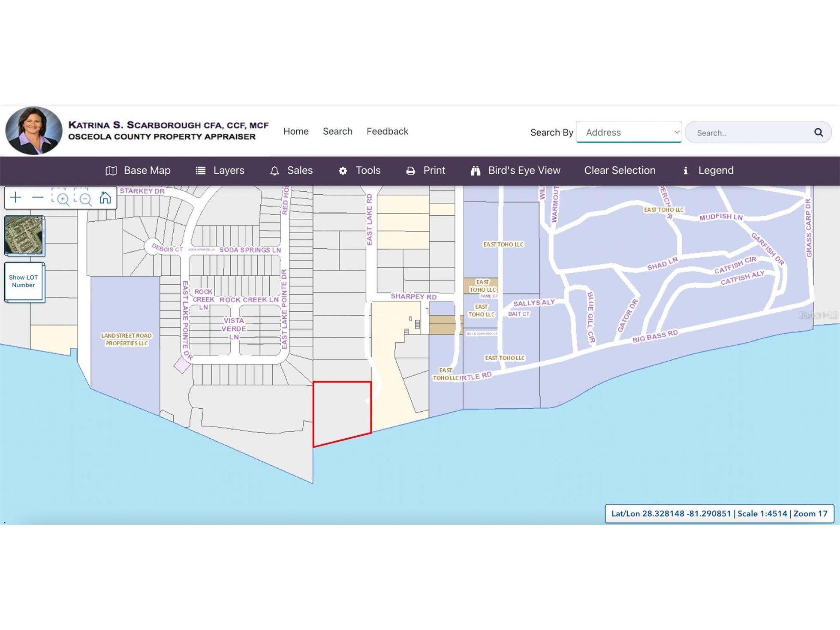Click the STARKEY DR street label
Screen dimensions: 840x630
(142, 191)
